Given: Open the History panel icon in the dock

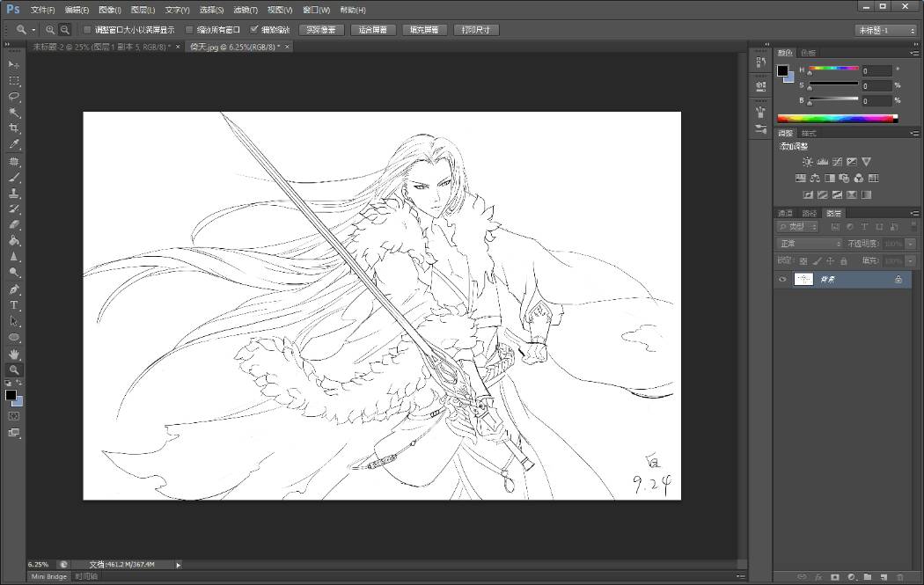Looking at the screenshot, I should [x=761, y=62].
